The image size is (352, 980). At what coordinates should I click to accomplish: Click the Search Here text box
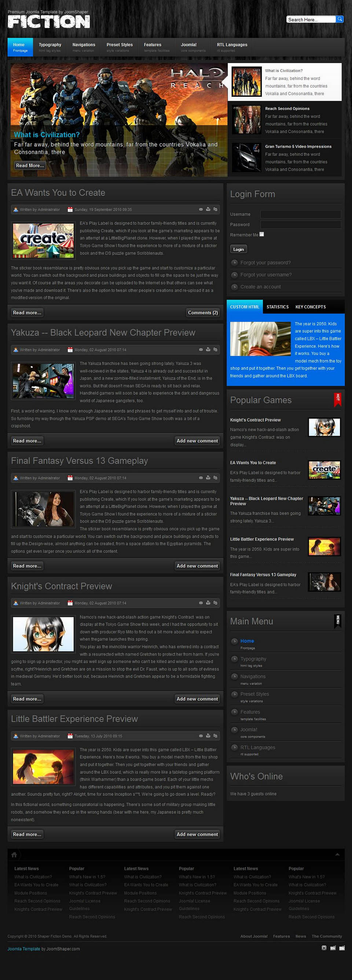click(x=311, y=19)
